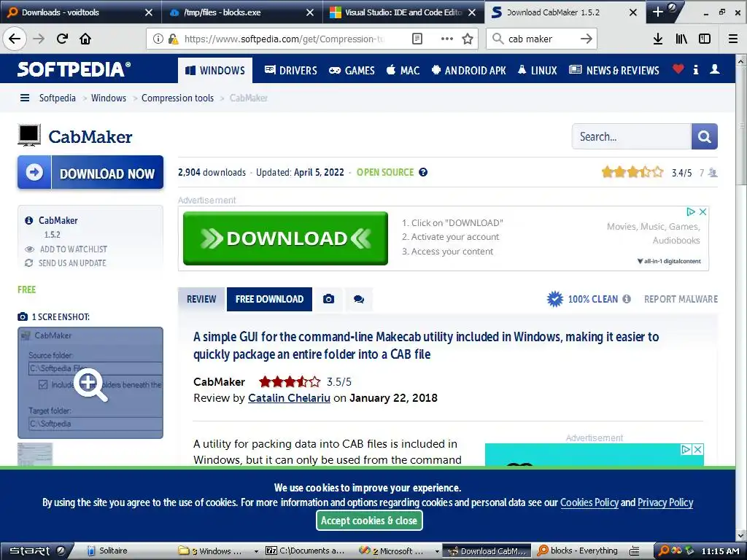Go to Windows breadcrumb link

point(109,98)
